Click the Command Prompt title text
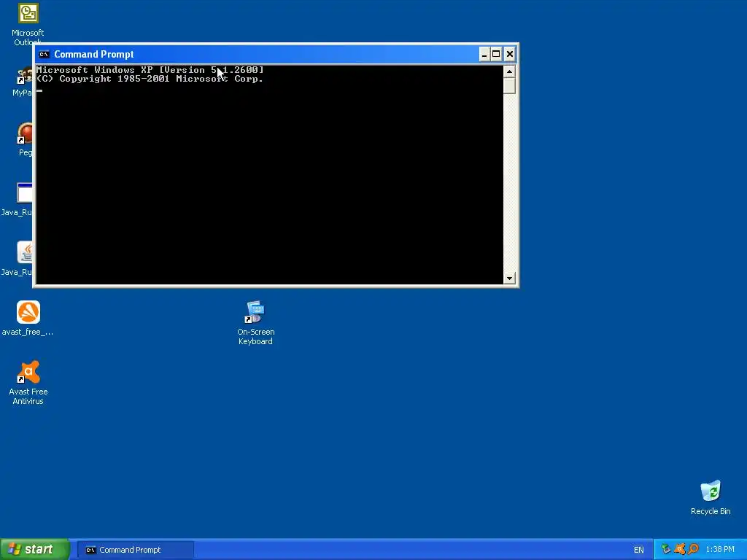The height and width of the screenshot is (560, 747). tap(94, 54)
